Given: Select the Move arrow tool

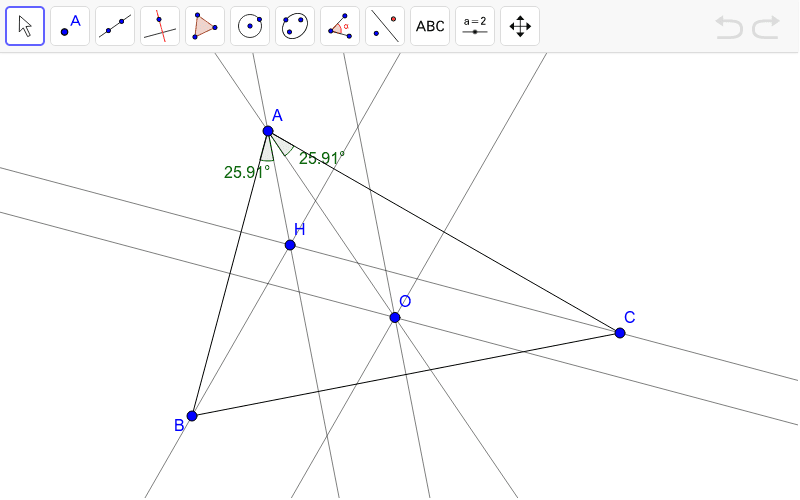Looking at the screenshot, I should (x=25, y=26).
